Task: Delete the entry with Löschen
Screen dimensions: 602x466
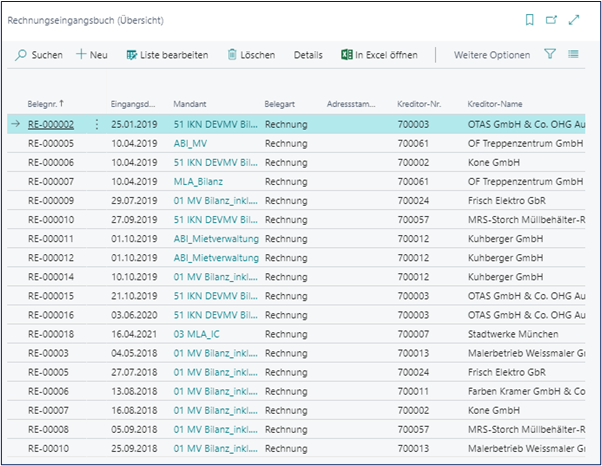Action: pos(250,55)
